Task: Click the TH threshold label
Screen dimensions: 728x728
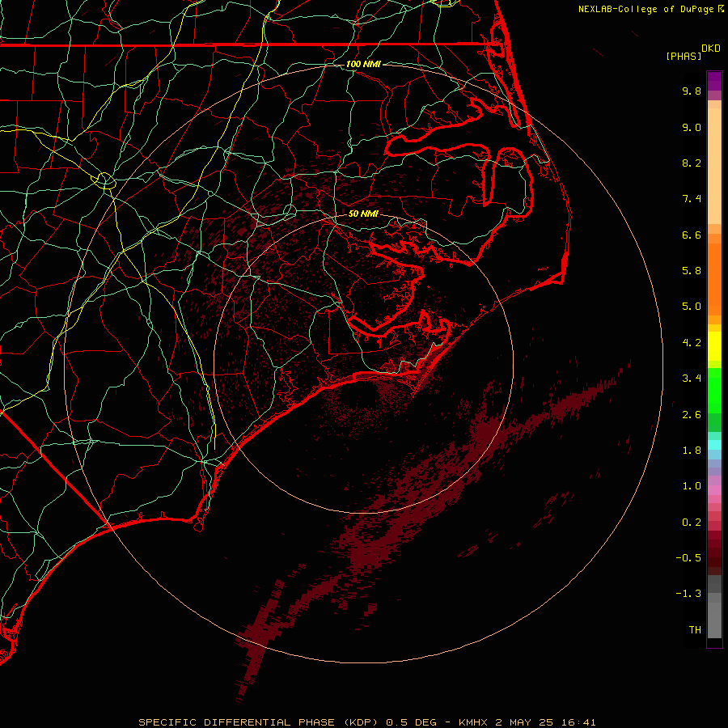Action: [695, 630]
